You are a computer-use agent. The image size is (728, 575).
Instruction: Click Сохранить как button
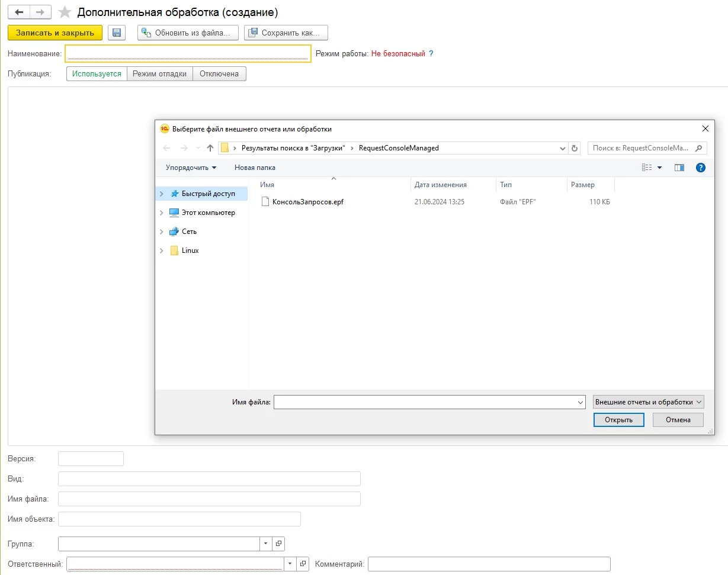pyautogui.click(x=286, y=33)
